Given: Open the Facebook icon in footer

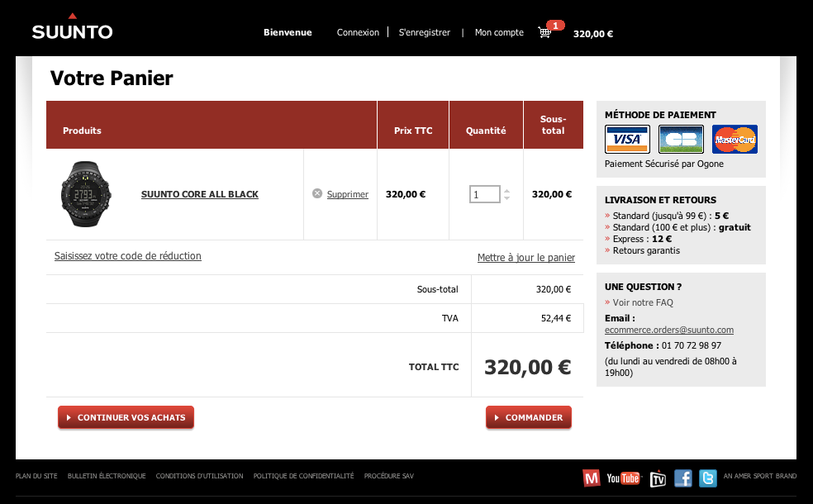Looking at the screenshot, I should click(x=682, y=478).
